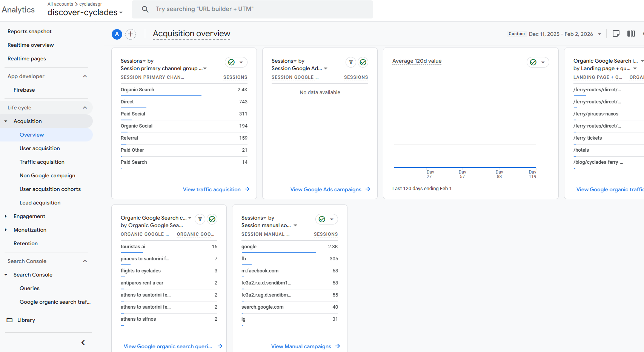Click the View traffic acquisition link

212,189
